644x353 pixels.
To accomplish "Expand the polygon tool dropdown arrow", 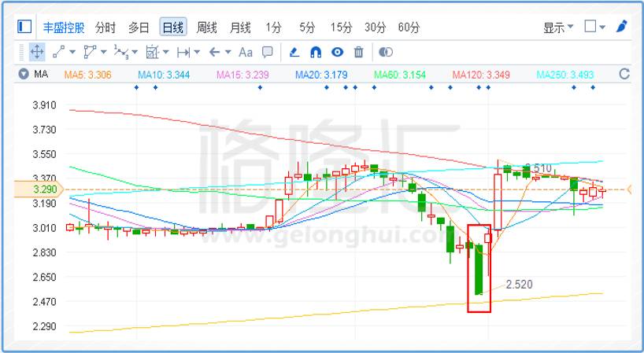I will click(x=103, y=52).
